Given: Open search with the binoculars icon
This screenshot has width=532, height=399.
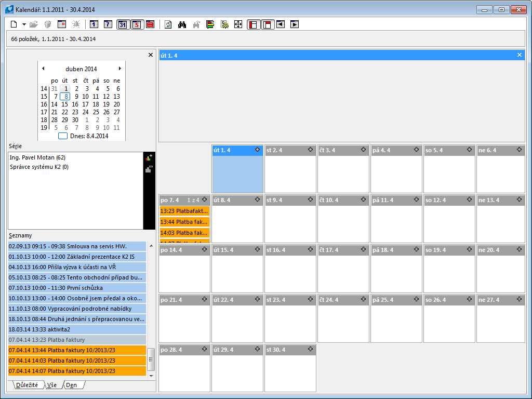Looking at the screenshot, I should point(182,24).
